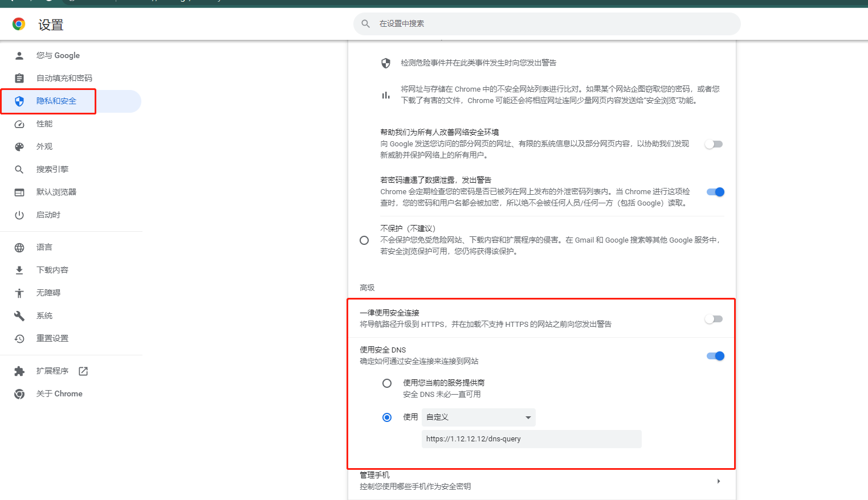Click text 安全 DNS 未必一直可用
The height and width of the screenshot is (500, 868).
click(442, 394)
